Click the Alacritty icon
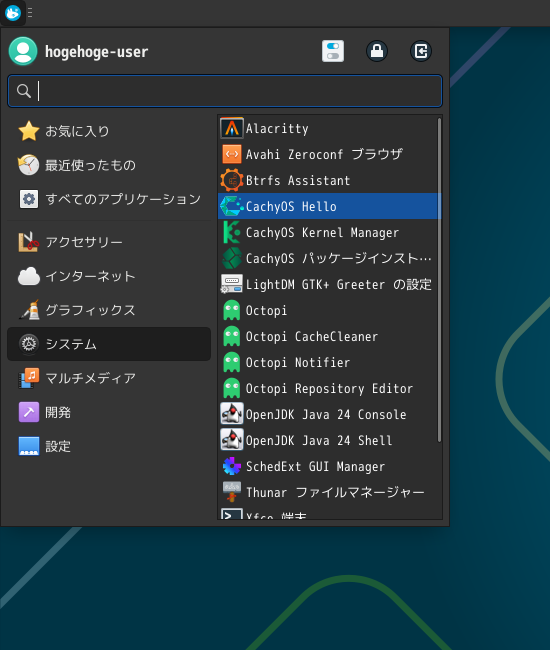 tap(232, 128)
